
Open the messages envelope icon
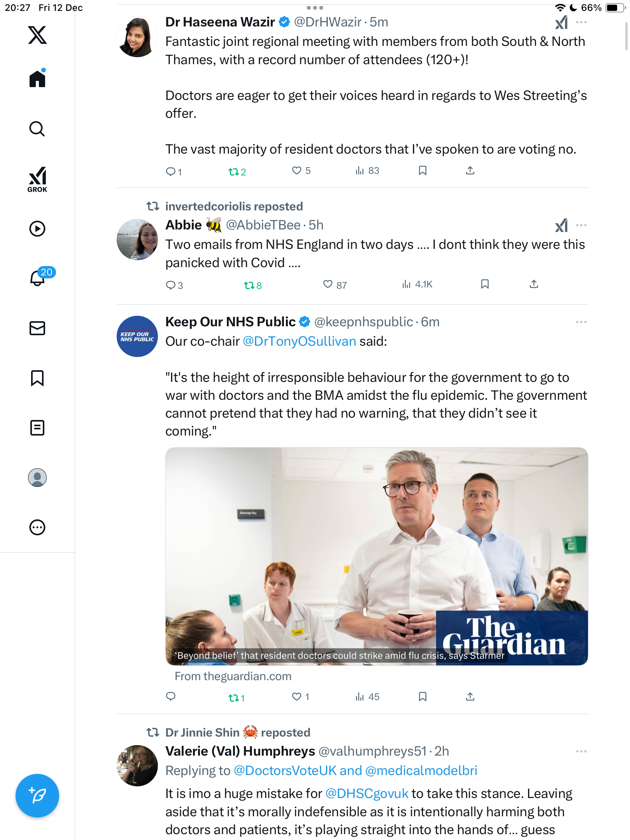pyautogui.click(x=37, y=328)
